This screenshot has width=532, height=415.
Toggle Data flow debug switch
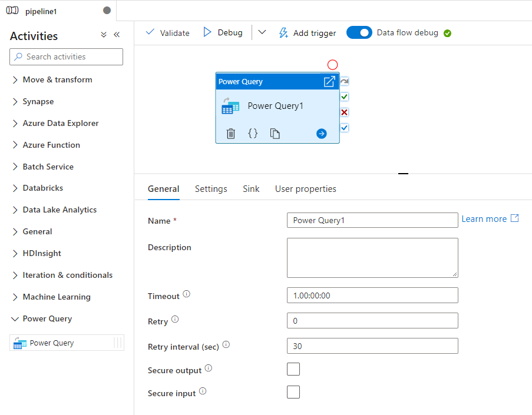(x=359, y=33)
